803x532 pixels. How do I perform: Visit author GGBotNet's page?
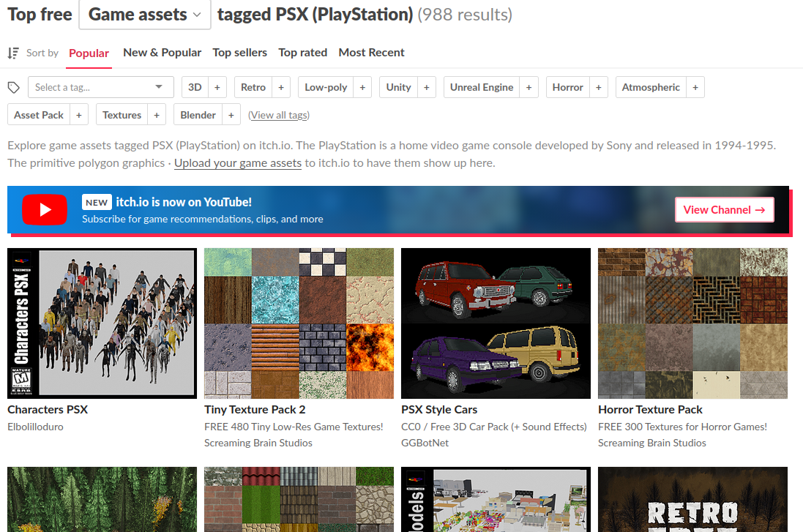click(425, 443)
